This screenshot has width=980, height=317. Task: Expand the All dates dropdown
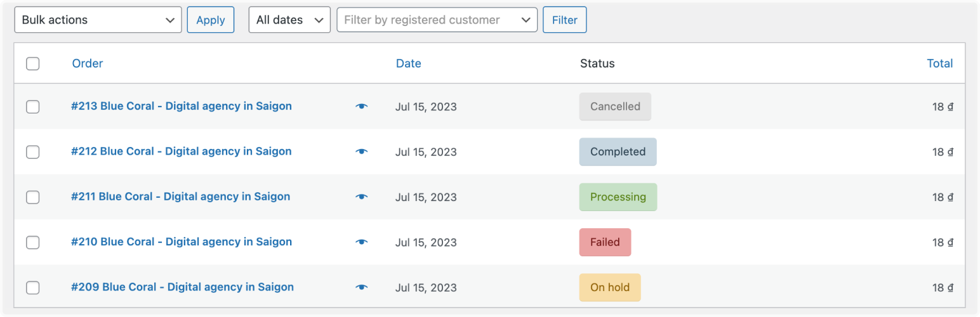[289, 20]
